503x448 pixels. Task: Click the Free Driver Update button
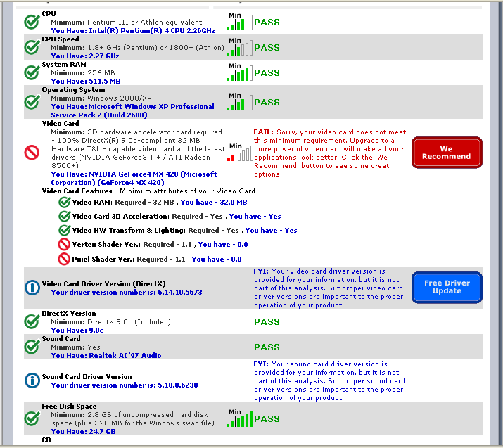click(447, 287)
